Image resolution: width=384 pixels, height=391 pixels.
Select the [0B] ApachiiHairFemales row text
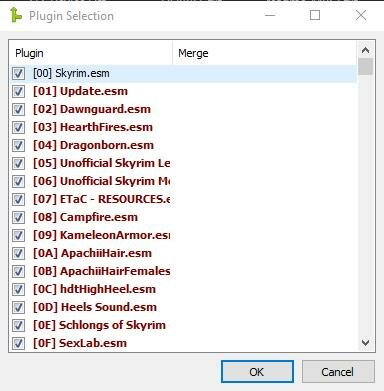point(102,271)
